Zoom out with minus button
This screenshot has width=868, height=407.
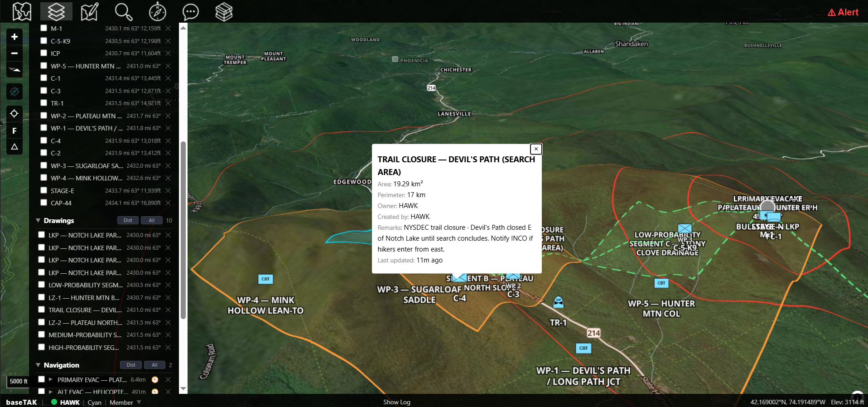(14, 53)
